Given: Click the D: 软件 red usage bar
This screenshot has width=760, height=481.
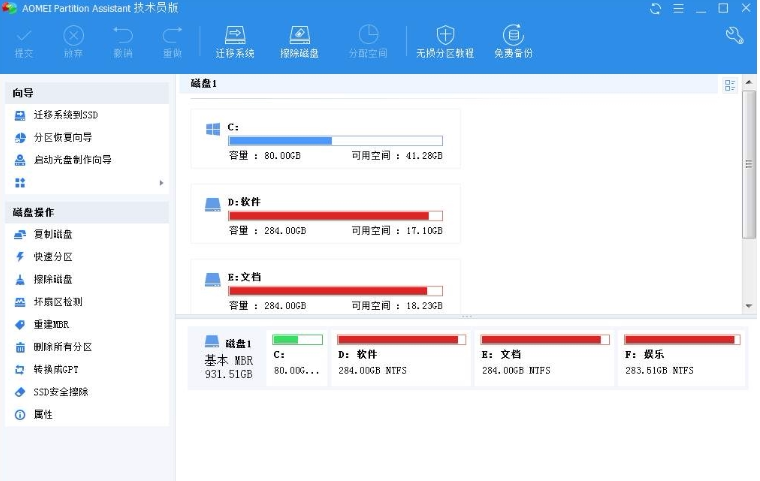Looking at the screenshot, I should [335, 216].
